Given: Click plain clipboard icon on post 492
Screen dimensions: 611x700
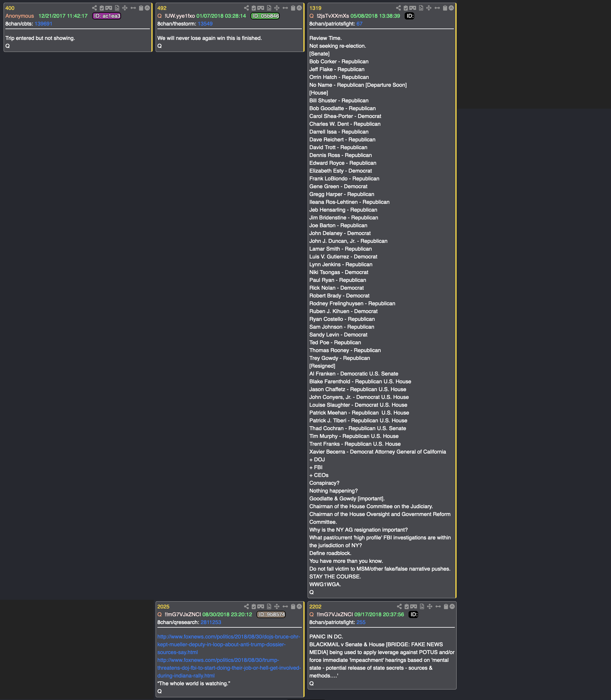Looking at the screenshot, I should pyautogui.click(x=293, y=8).
